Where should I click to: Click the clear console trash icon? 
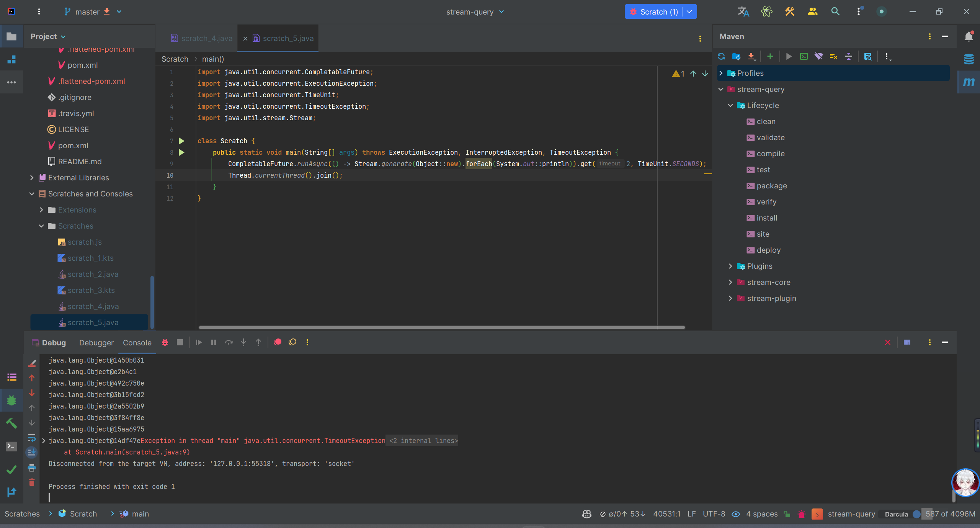coord(32,482)
